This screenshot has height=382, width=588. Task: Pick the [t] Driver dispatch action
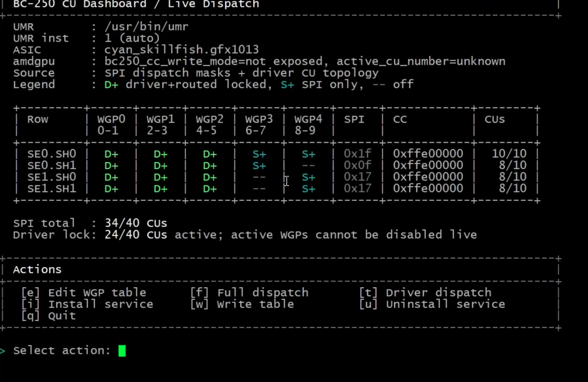click(x=425, y=293)
